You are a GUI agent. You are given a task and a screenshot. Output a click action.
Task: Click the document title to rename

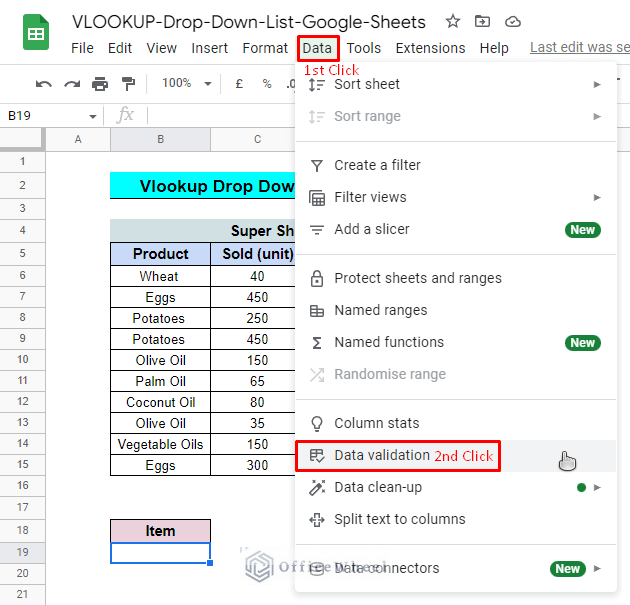coord(249,22)
